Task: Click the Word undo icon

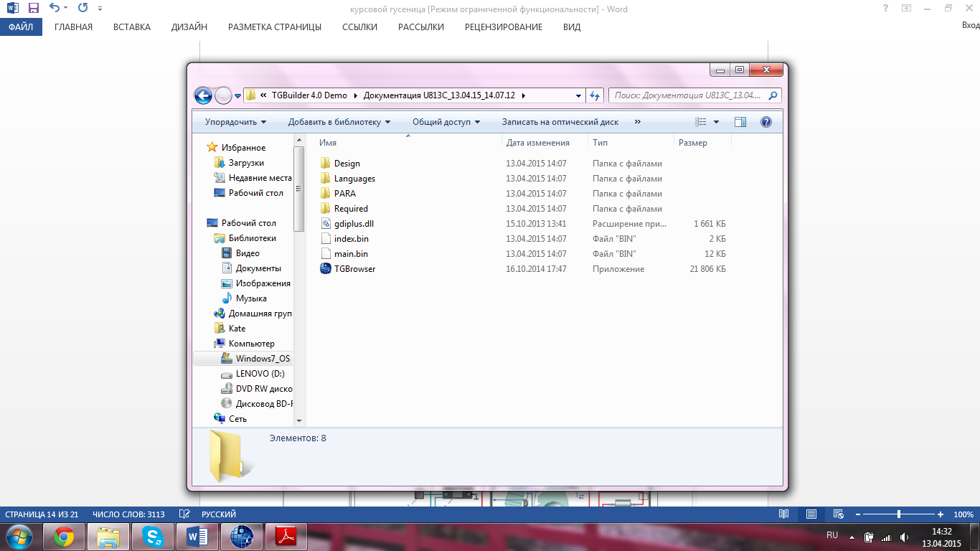Action: pyautogui.click(x=55, y=9)
